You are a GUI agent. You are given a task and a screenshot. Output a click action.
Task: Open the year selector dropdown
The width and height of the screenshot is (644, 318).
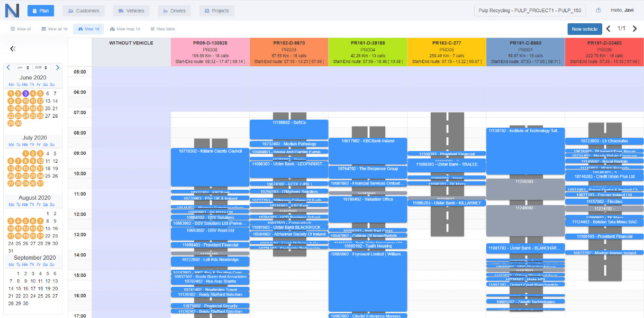pos(39,67)
